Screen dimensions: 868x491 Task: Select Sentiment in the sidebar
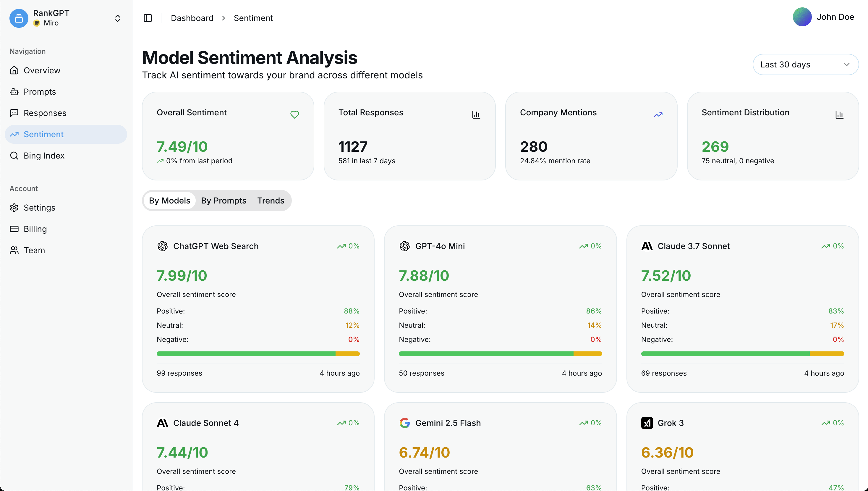point(66,134)
